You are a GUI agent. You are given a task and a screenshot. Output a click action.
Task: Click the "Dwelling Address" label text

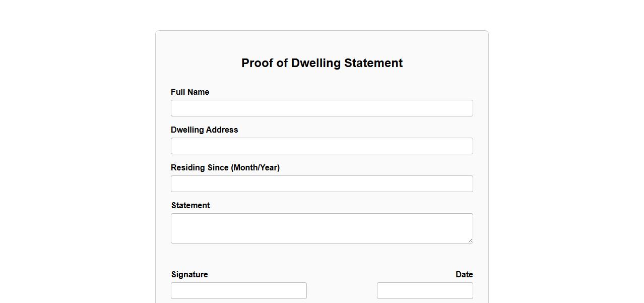(x=204, y=130)
